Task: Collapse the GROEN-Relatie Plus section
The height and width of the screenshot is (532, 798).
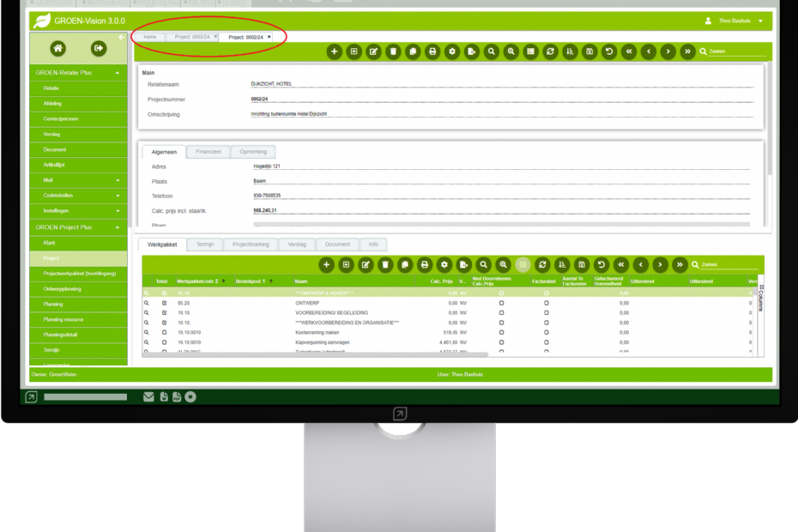Action: point(118,73)
